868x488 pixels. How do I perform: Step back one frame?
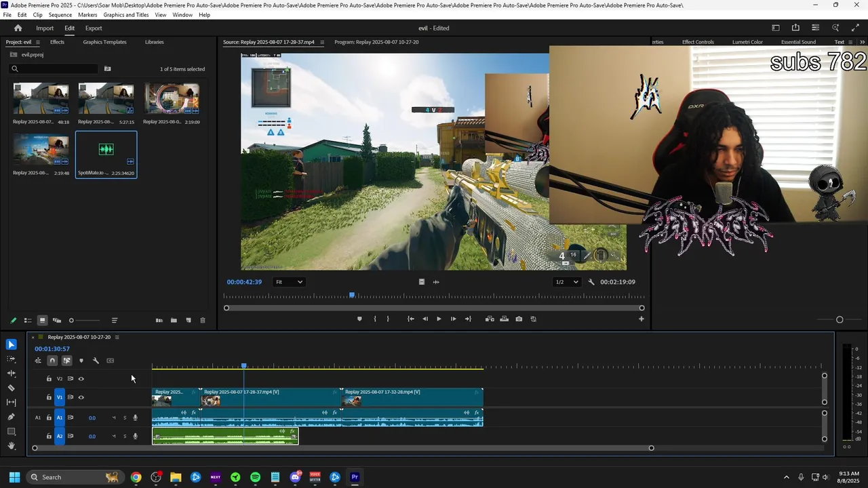point(425,319)
